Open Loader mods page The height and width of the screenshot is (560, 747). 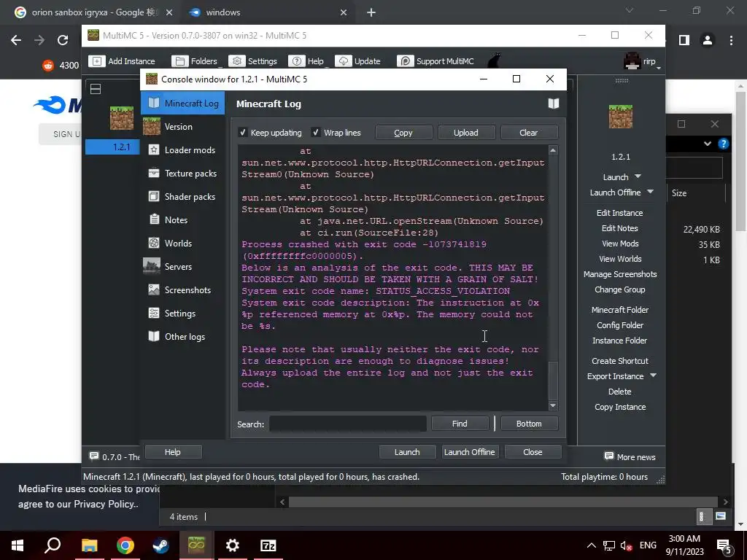182,149
